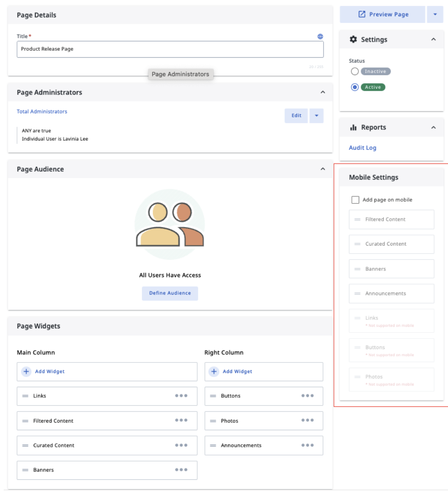Screen dimensions: 448x496
Task: Click the plus icon to add a Right Column widget
Action: [214, 371]
